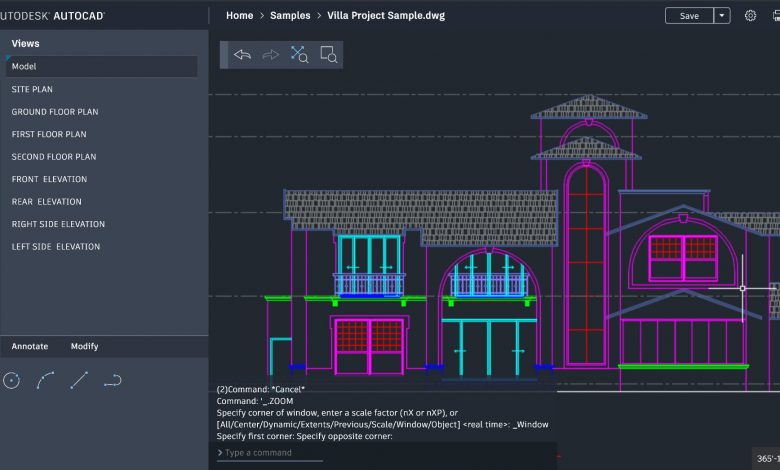
Task: Expand the Save dropdown arrow
Action: click(722, 16)
